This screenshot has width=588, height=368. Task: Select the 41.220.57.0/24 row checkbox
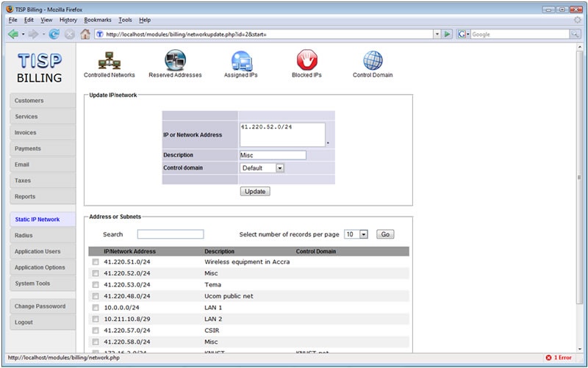tap(96, 331)
